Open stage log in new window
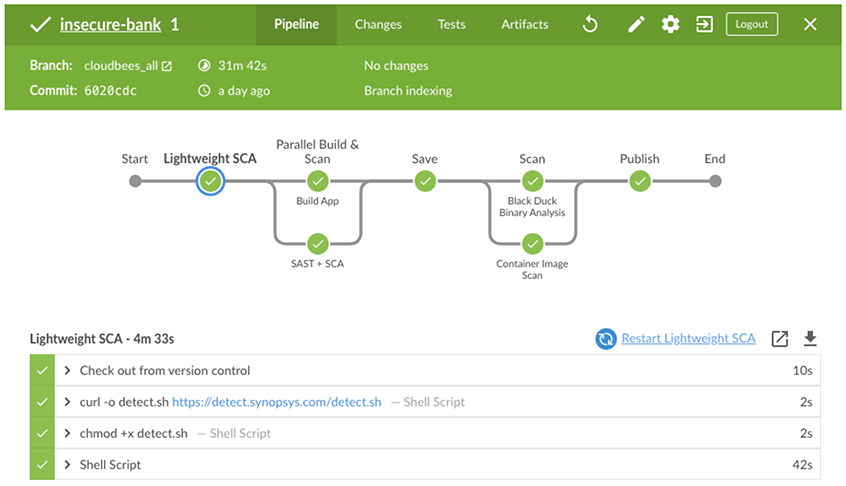Image resolution: width=846 pixels, height=486 pixels. [780, 339]
